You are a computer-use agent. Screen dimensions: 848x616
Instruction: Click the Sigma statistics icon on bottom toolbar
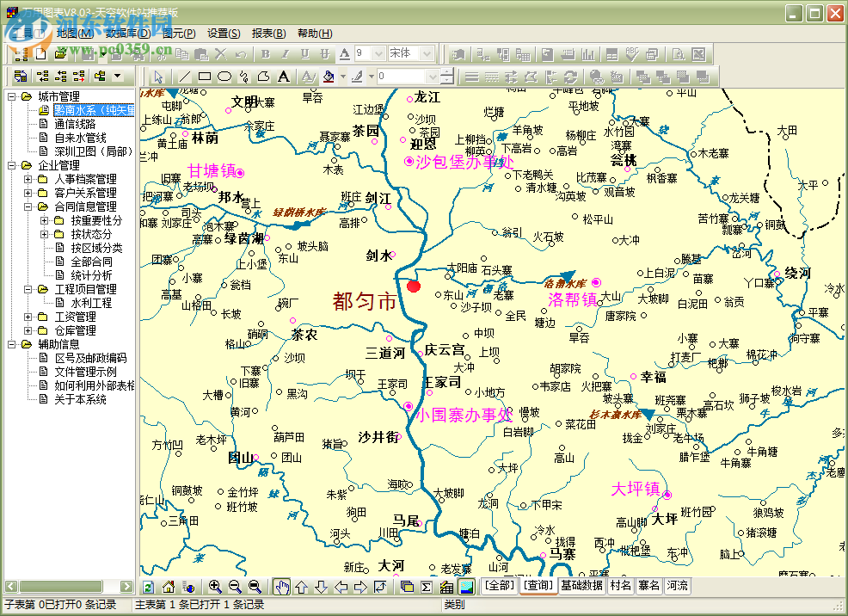(425, 587)
